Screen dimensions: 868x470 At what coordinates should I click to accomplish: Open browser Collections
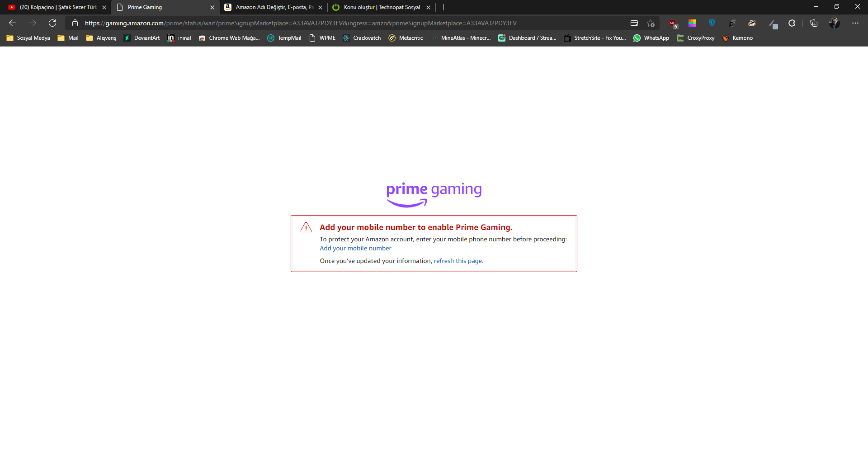[x=814, y=23]
